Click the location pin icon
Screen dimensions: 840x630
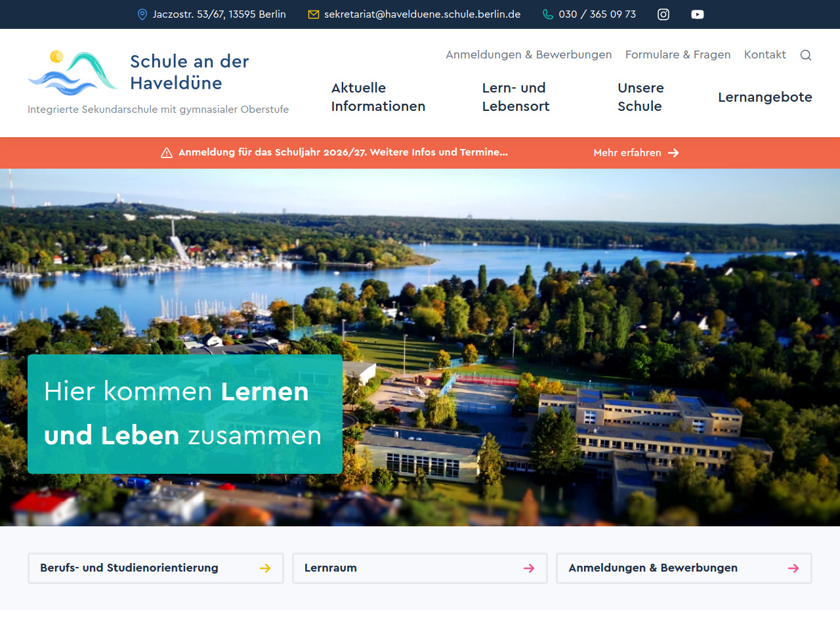(142, 14)
